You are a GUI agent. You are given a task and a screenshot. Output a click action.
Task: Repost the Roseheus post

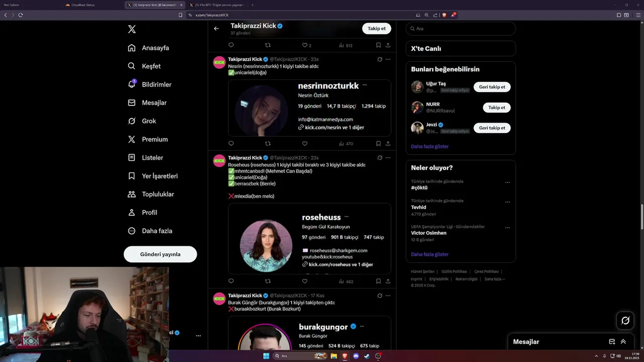pyautogui.click(x=268, y=282)
